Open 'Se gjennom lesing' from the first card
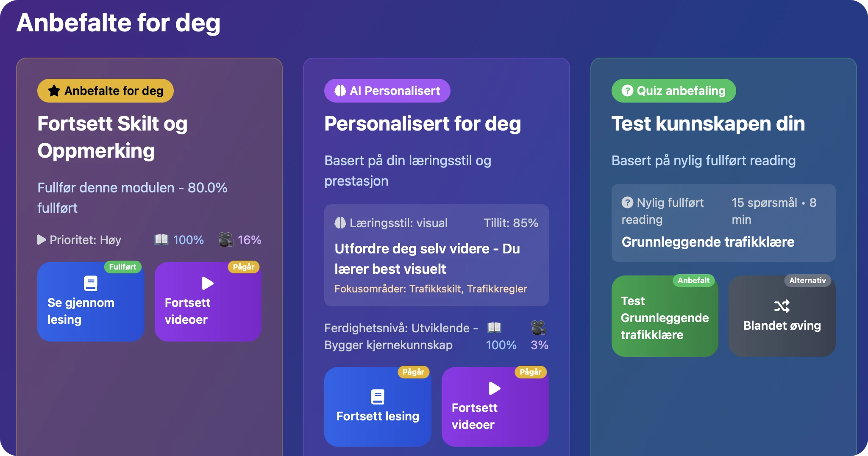Viewport: 868px width, 456px height. coord(91,302)
